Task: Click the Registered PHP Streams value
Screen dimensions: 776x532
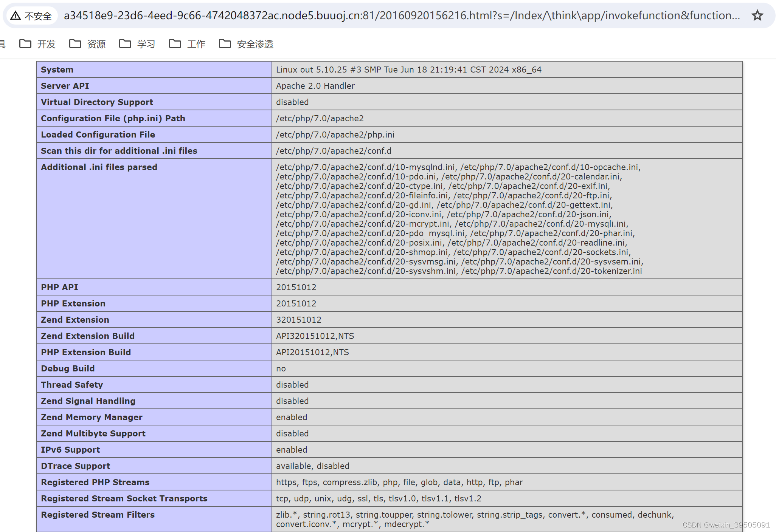Action: click(x=399, y=482)
